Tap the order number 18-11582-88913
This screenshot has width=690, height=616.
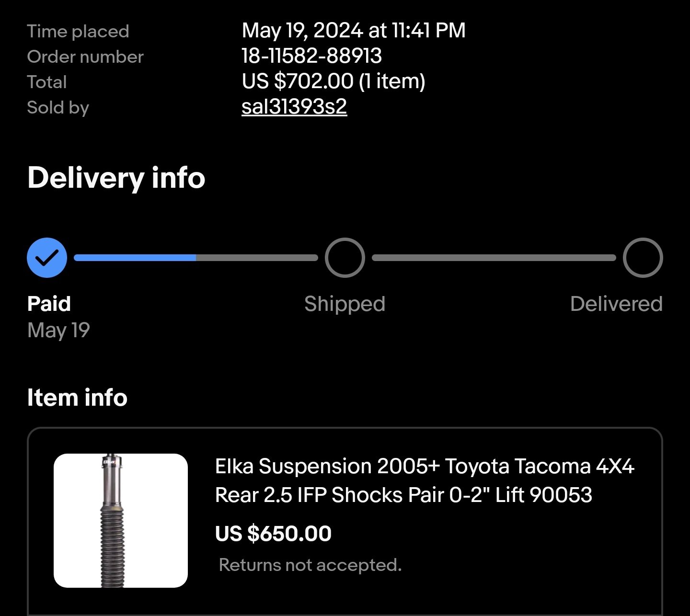pyautogui.click(x=312, y=56)
